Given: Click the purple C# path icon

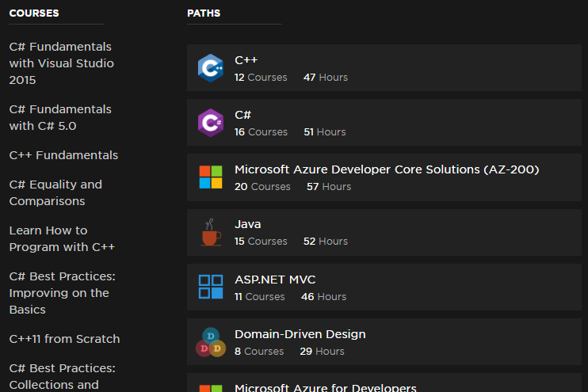Looking at the screenshot, I should click(x=210, y=123).
